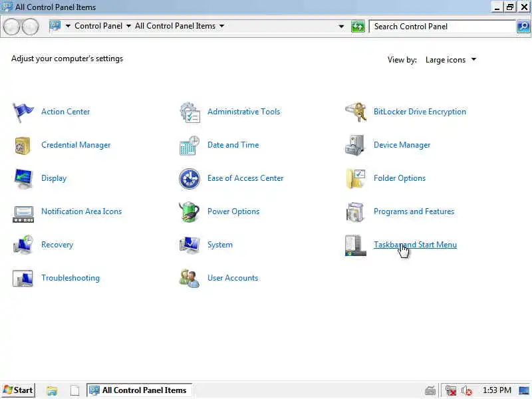
Task: Open the folder icon in taskbar quick launch
Action: tap(52, 390)
